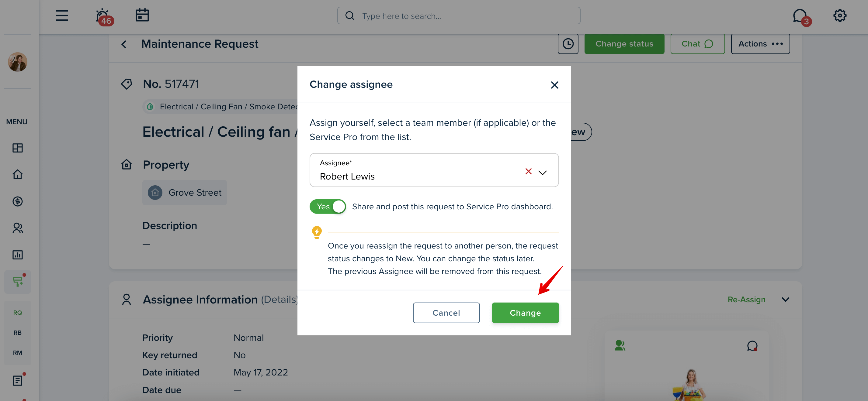
Task: Click the Re-Assign link
Action: pos(746,300)
